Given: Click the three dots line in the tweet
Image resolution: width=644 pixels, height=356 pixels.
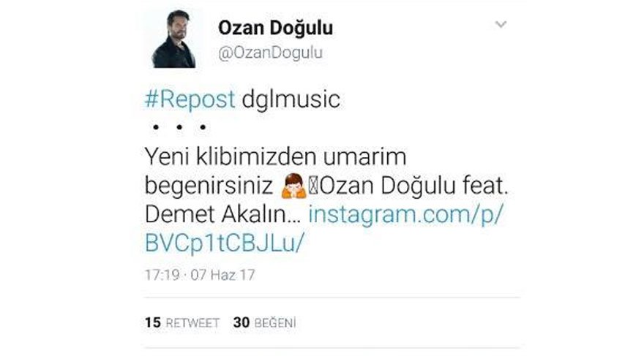Looking at the screenshot, I should click(179, 127).
